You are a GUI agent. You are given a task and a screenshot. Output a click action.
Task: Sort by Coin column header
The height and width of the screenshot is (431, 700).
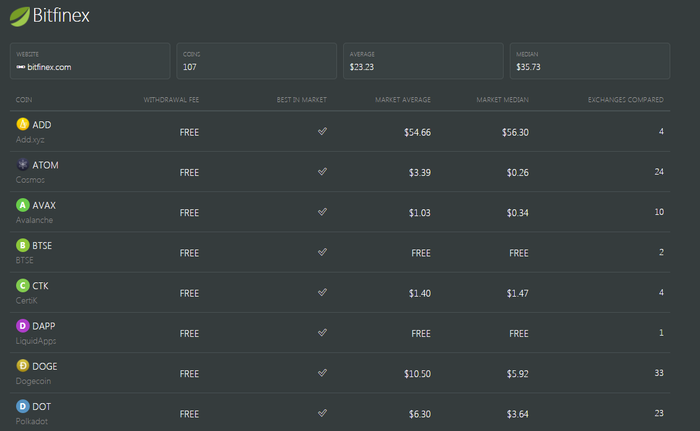[24, 100]
